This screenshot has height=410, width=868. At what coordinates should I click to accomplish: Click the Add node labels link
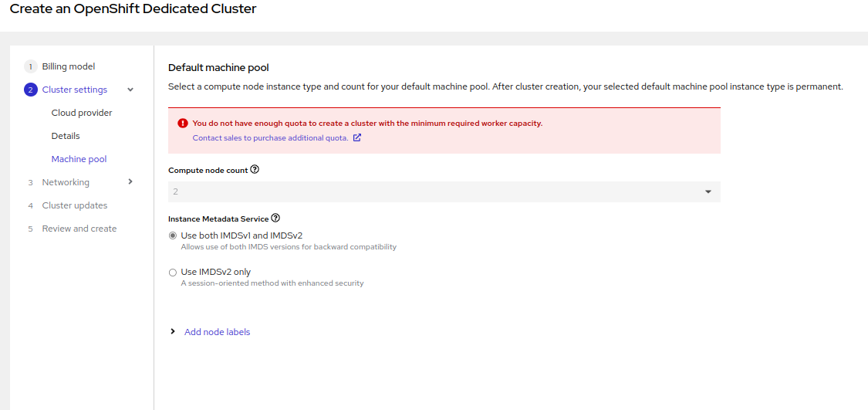[217, 332]
